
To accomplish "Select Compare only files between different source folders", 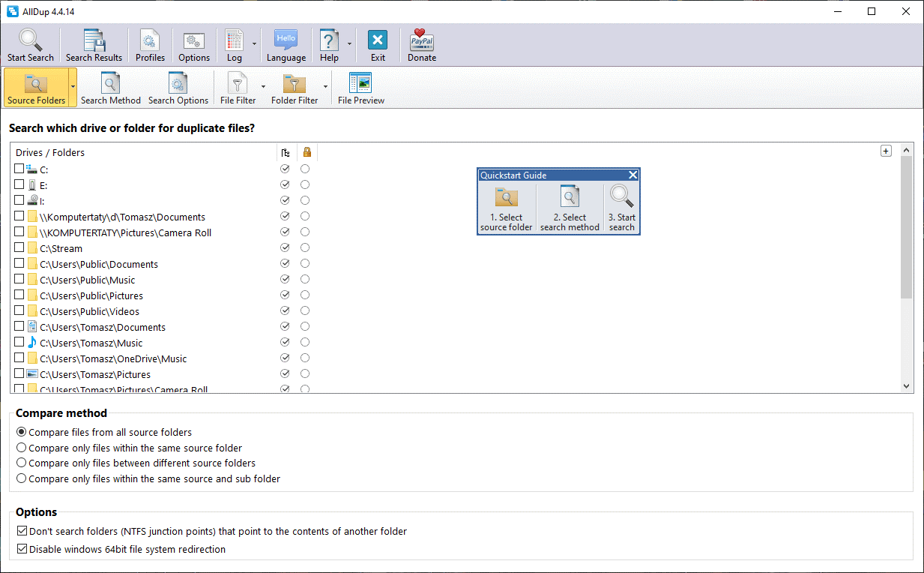I will click(22, 463).
